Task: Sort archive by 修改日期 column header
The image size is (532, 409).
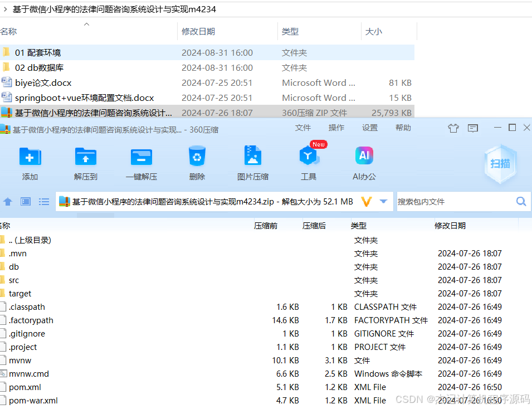Action: point(450,226)
